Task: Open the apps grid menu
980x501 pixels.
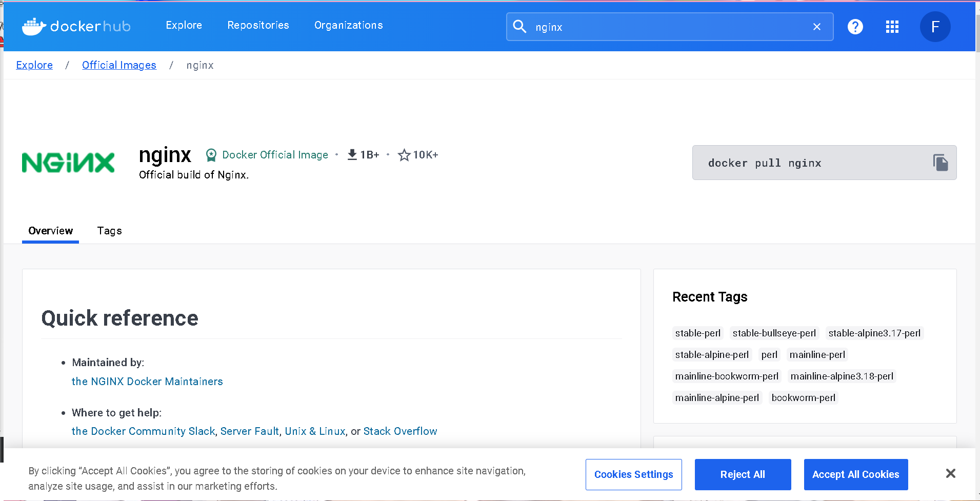Action: point(892,27)
